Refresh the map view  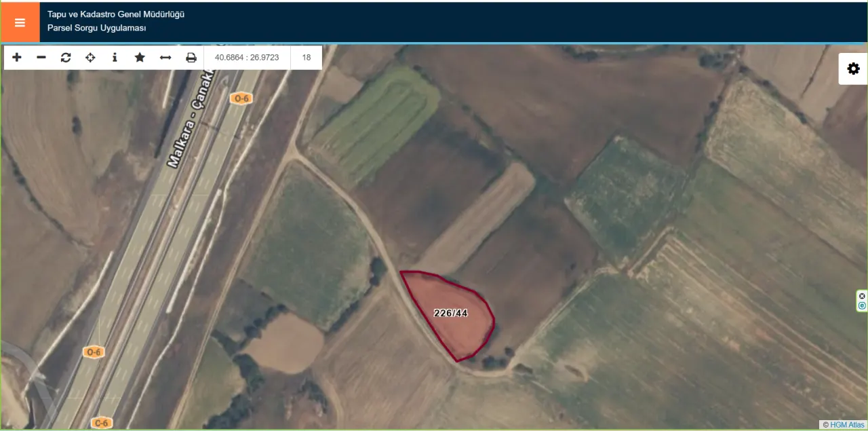(66, 58)
